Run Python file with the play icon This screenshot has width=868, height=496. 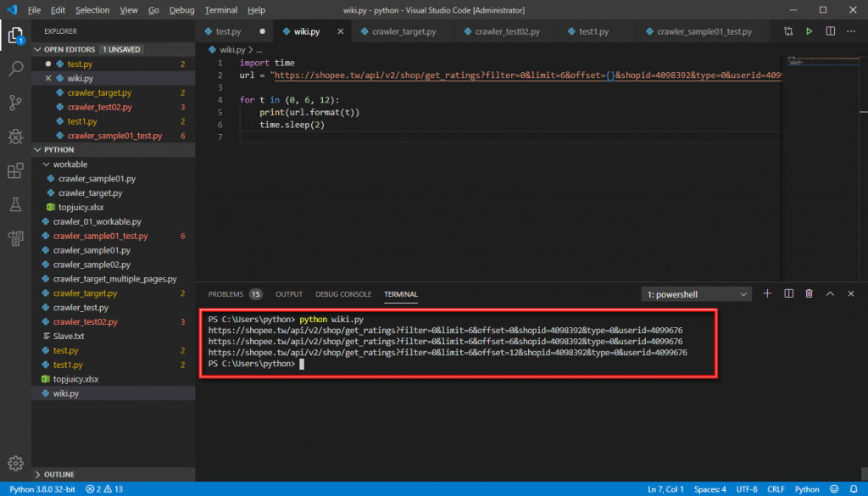pyautogui.click(x=809, y=31)
